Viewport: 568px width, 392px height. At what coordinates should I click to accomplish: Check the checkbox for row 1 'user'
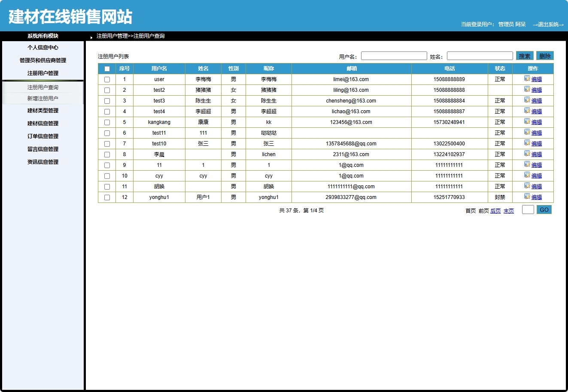(x=107, y=79)
